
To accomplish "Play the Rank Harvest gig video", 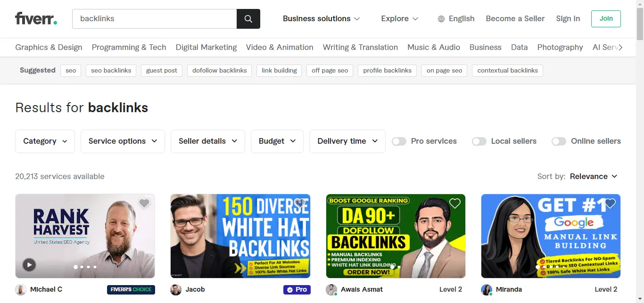I will click(29, 265).
